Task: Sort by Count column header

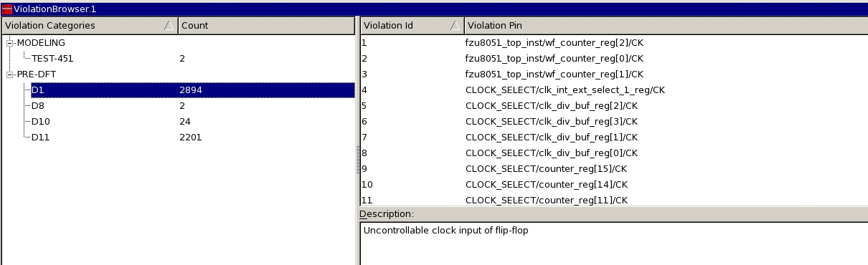Action: coord(266,26)
